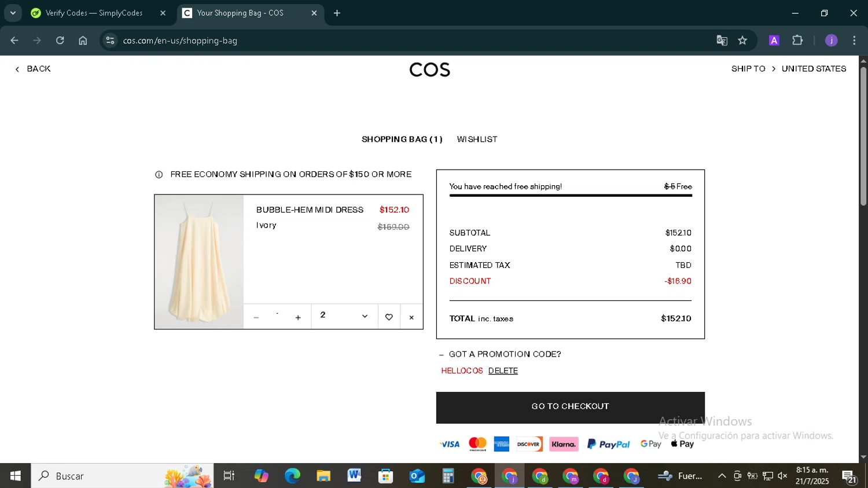Image resolution: width=868 pixels, height=488 pixels.
Task: Bookmark this page with the star icon
Action: pyautogui.click(x=742, y=41)
